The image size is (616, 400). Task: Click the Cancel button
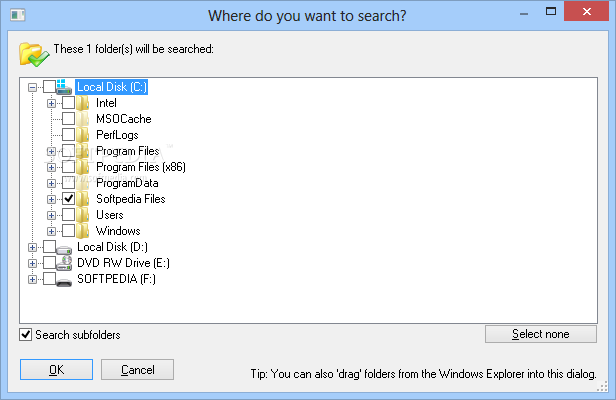(137, 370)
